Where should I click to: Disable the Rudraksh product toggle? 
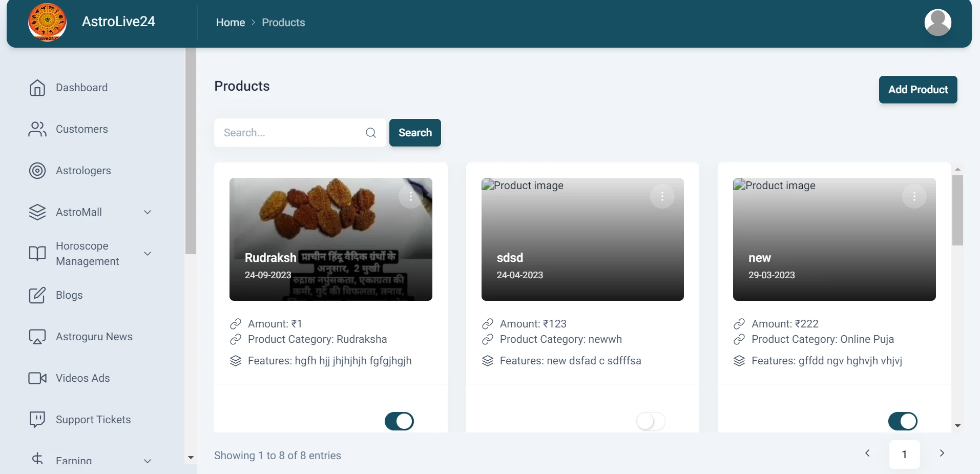[x=399, y=421]
